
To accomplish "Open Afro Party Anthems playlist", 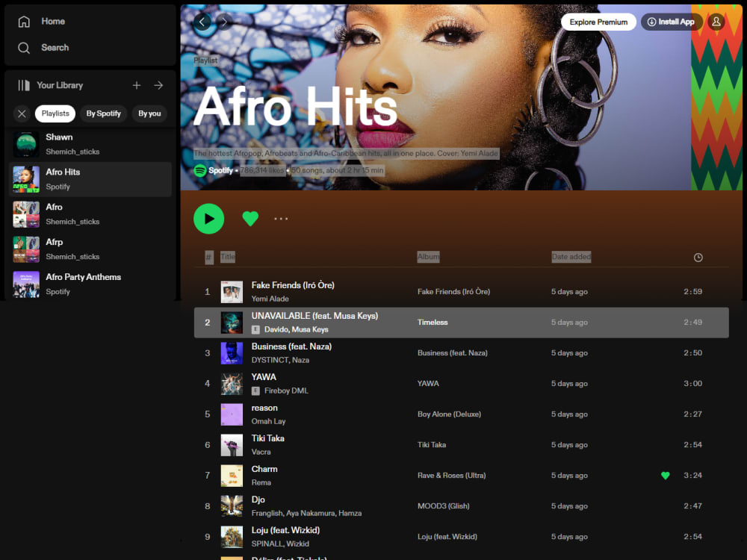I will pyautogui.click(x=90, y=284).
